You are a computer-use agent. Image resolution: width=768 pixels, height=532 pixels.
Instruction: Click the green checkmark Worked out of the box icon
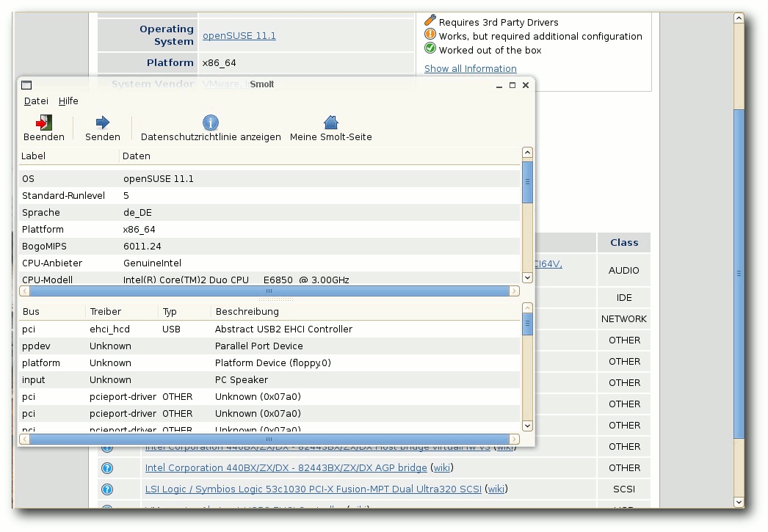(x=430, y=48)
